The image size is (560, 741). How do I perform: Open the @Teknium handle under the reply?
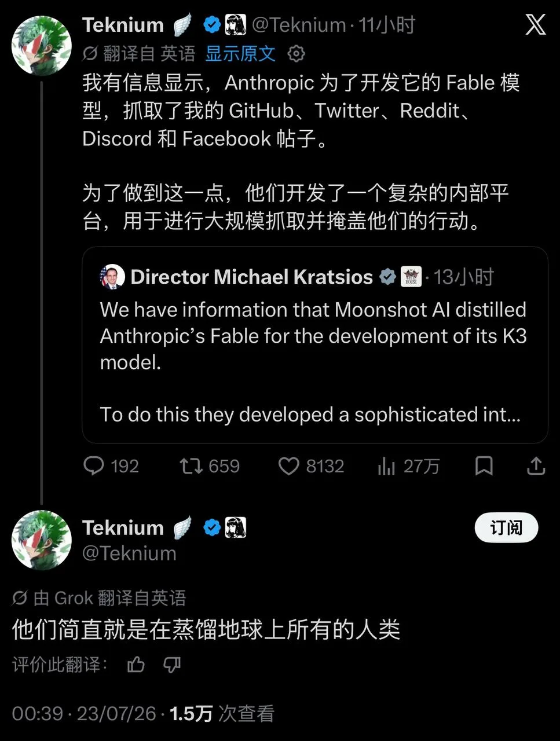coord(129,553)
